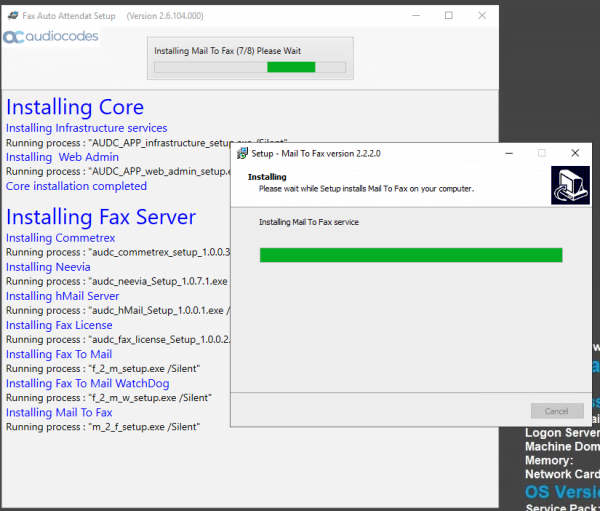
Task: Click the computer installer image in setup dialog
Action: click(x=567, y=185)
